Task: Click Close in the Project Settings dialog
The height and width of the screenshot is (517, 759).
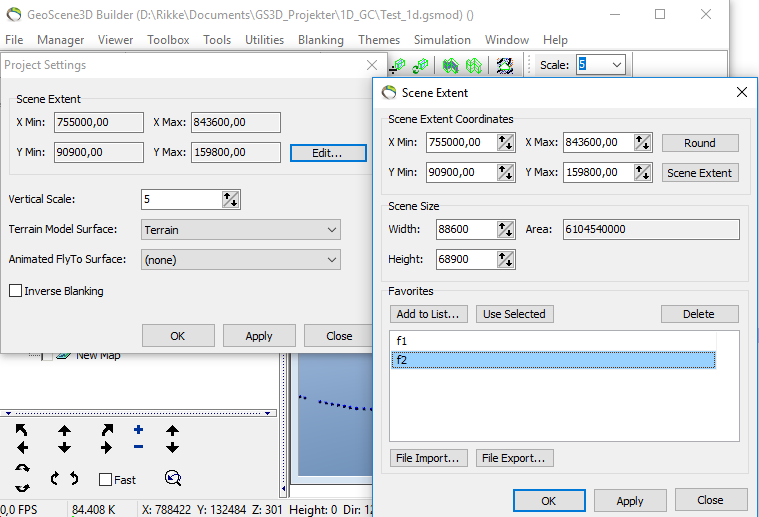Action: pos(339,336)
